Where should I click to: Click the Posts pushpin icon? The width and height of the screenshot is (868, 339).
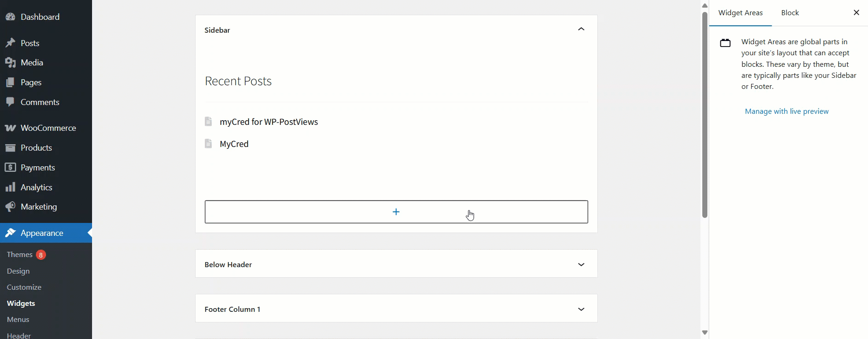(10, 43)
